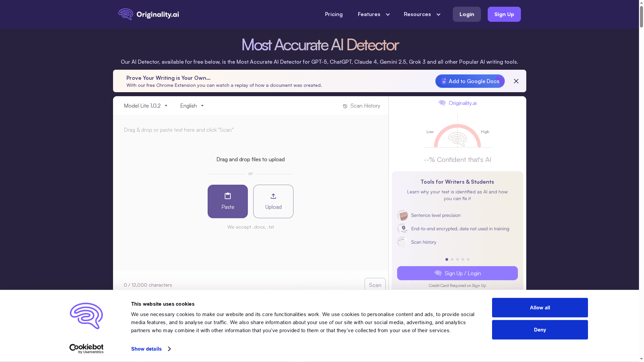Select the fourth carousel dot
Viewport: 644px width, 362px height.
(463, 259)
